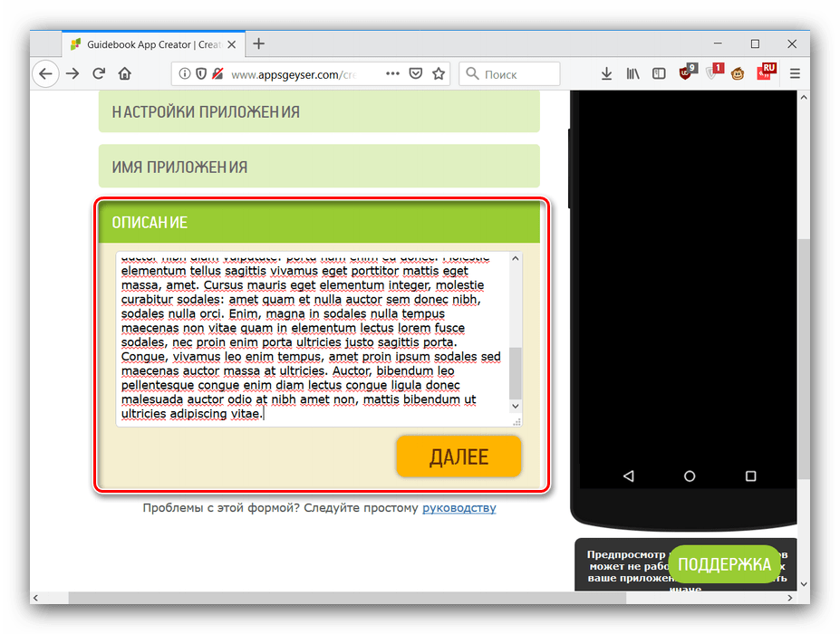Reload the current page
Image resolution: width=840 pixels, height=634 pixels.
coord(99,74)
